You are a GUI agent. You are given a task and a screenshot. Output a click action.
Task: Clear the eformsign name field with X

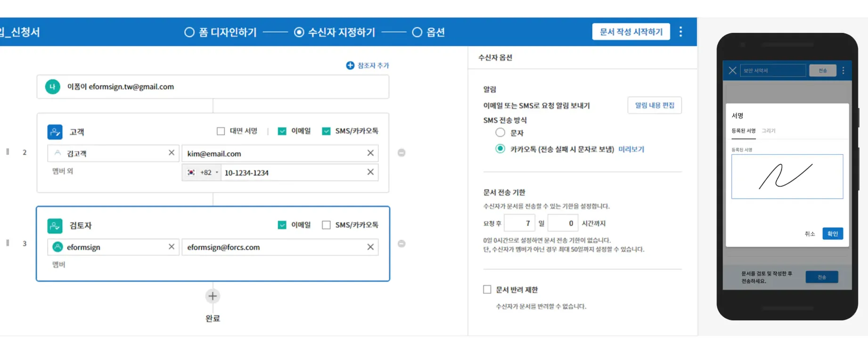(172, 247)
